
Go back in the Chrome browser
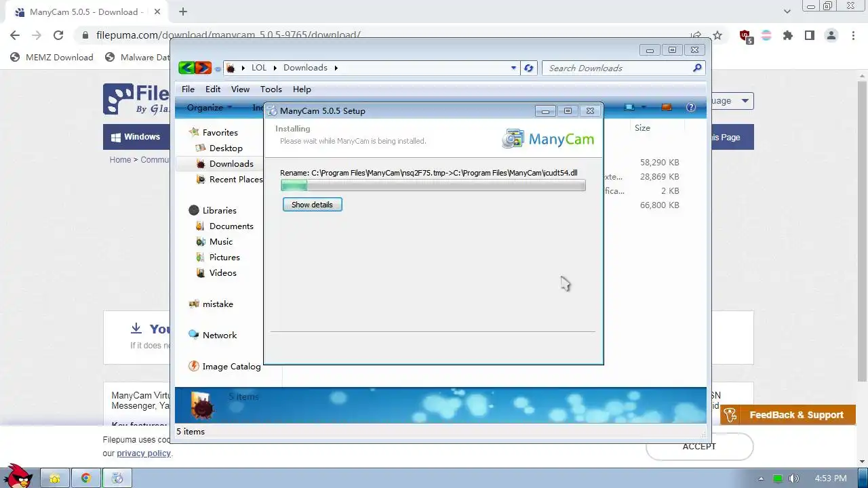click(15, 35)
